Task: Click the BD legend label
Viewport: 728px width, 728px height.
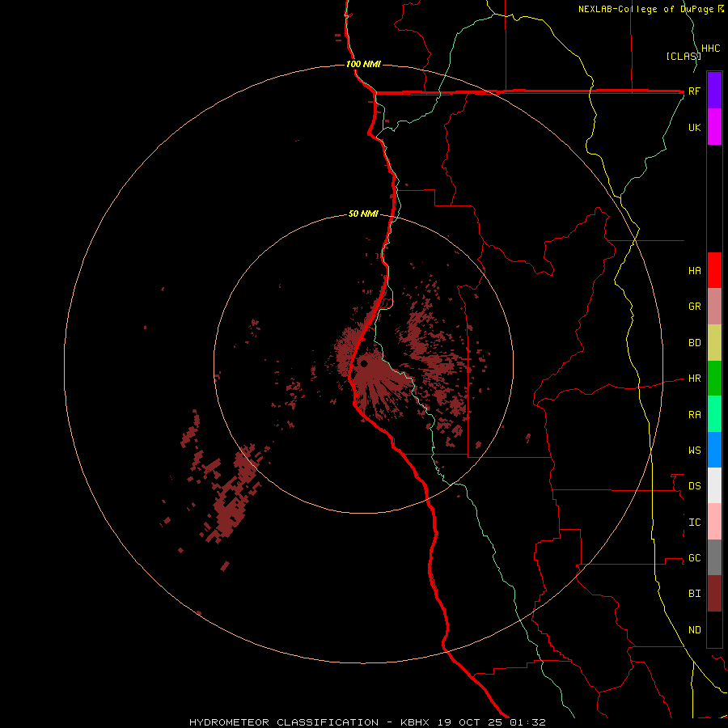Action: [x=694, y=343]
